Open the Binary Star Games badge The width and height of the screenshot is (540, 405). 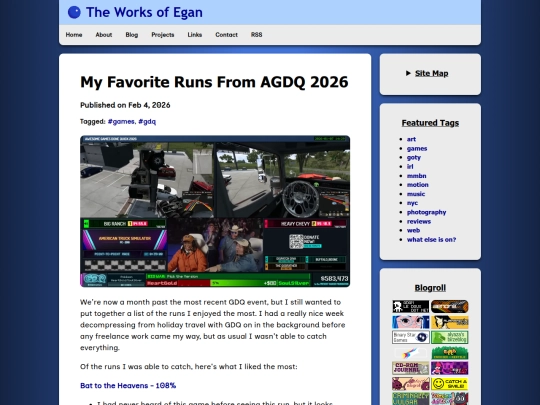(x=411, y=337)
